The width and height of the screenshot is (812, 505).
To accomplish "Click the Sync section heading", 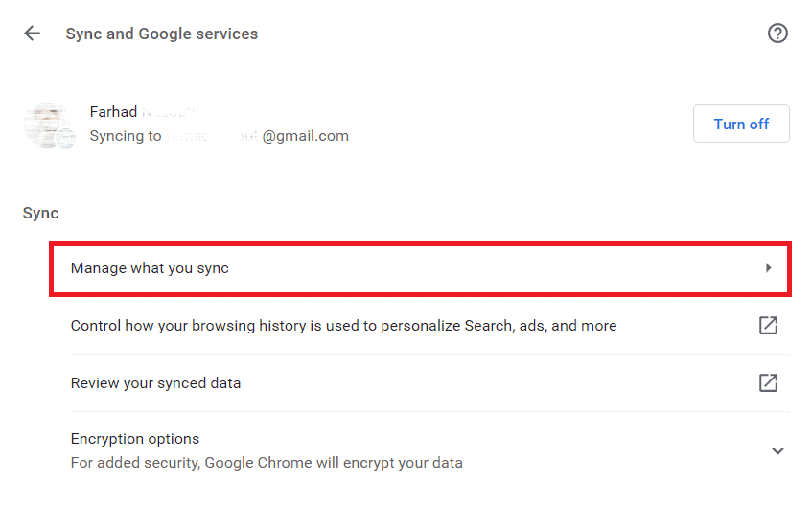I will [40, 213].
